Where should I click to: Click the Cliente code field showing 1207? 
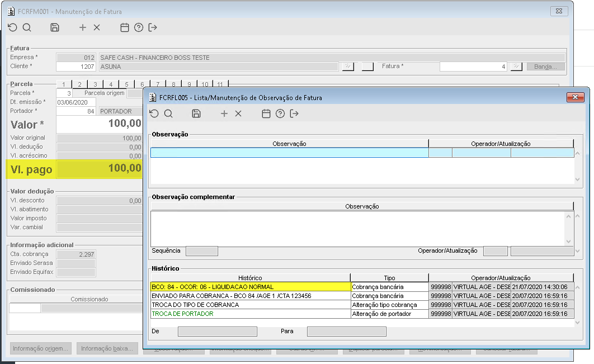[x=76, y=67]
